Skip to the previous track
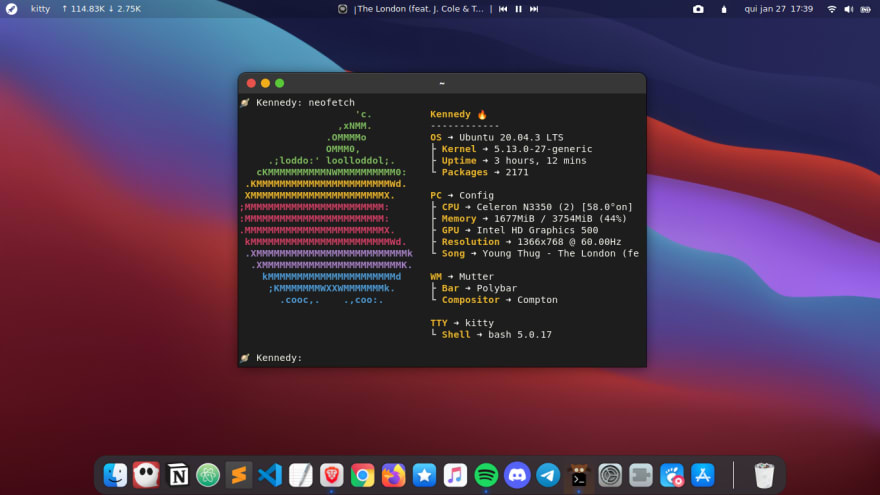The width and height of the screenshot is (880, 495). (x=503, y=9)
